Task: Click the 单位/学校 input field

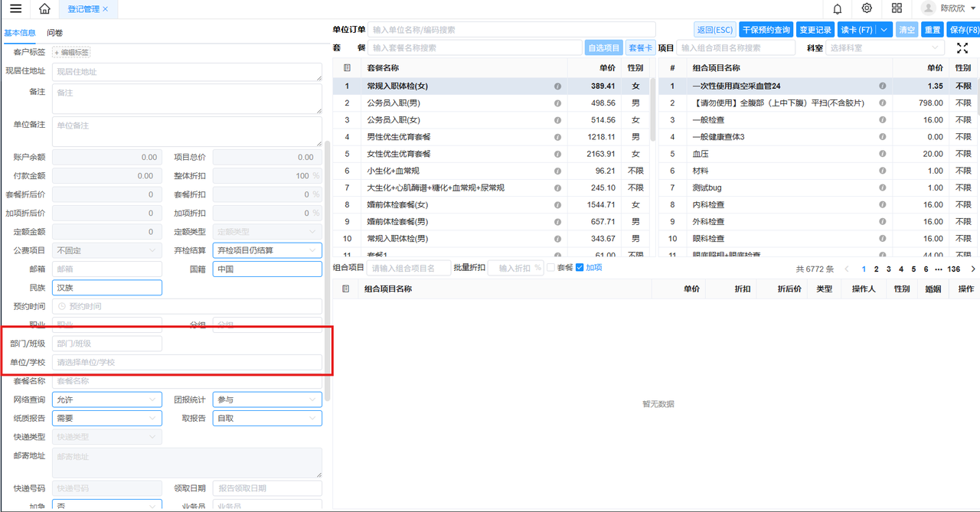Action: (187, 363)
